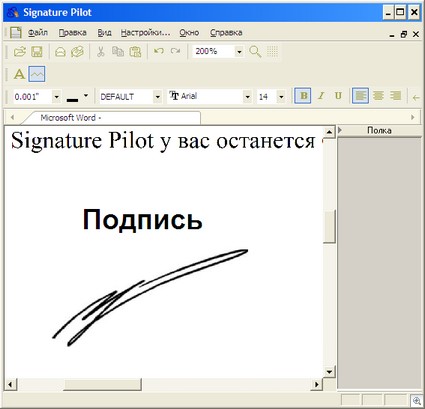The width and height of the screenshot is (425, 409).
Task: Click the vertical scrollbar down arrow
Action: 329,371
